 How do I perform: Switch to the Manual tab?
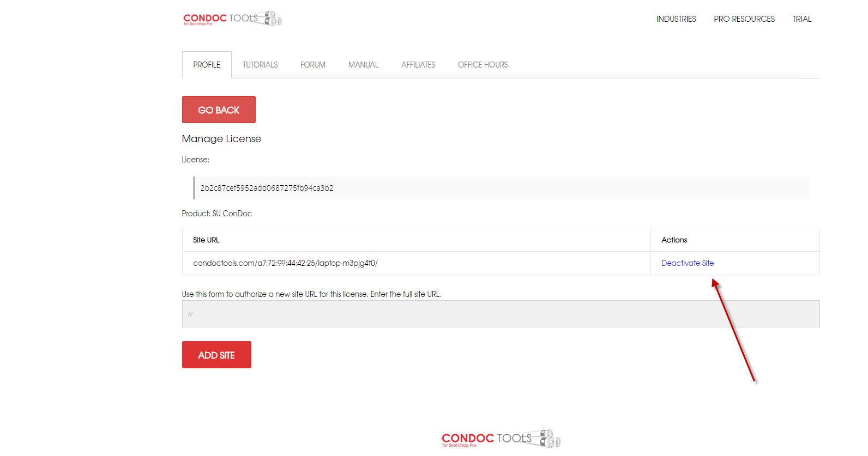tap(363, 65)
